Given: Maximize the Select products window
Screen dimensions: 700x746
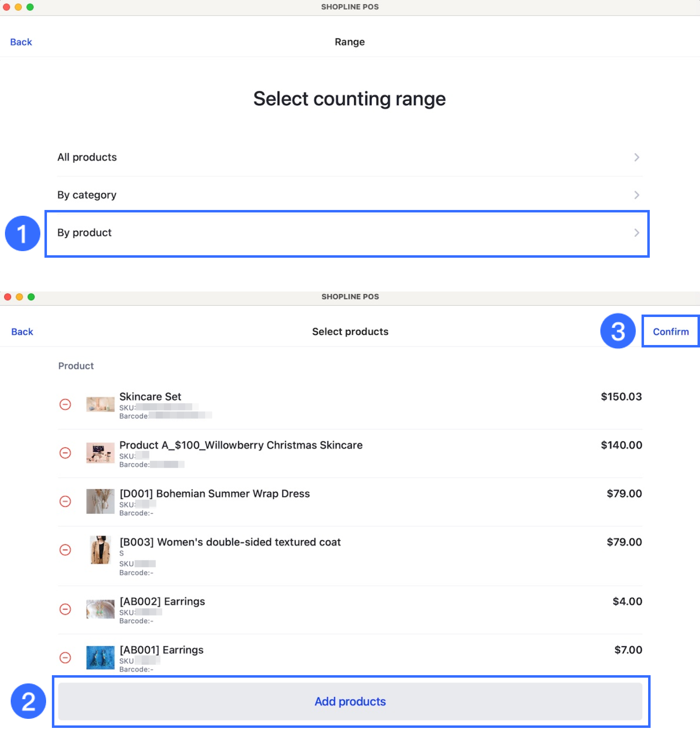Looking at the screenshot, I should [31, 297].
